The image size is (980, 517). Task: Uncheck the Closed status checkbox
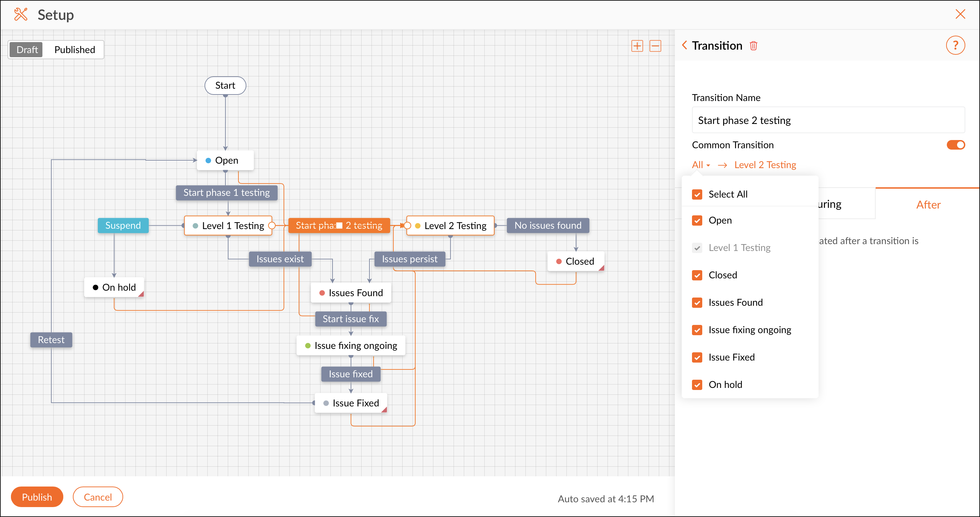point(697,275)
